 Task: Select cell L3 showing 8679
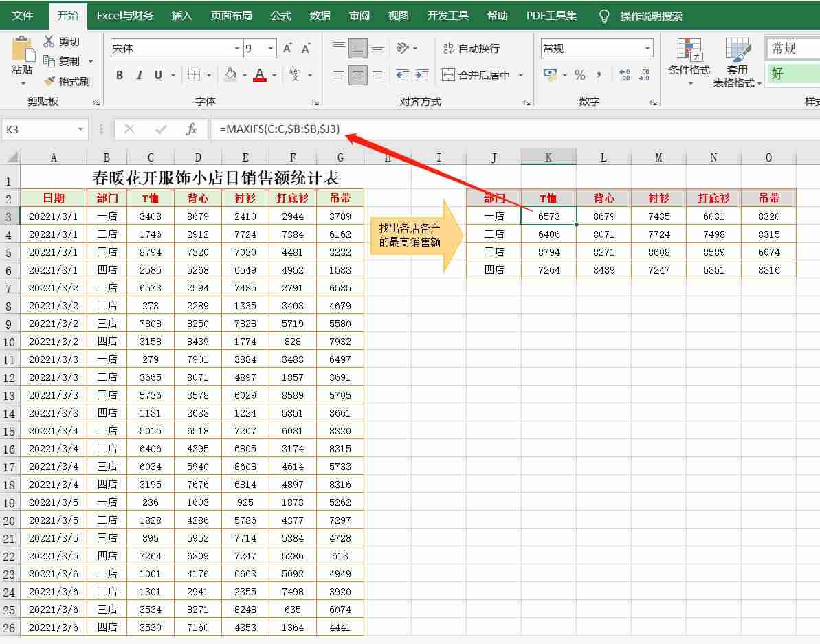pyautogui.click(x=603, y=216)
